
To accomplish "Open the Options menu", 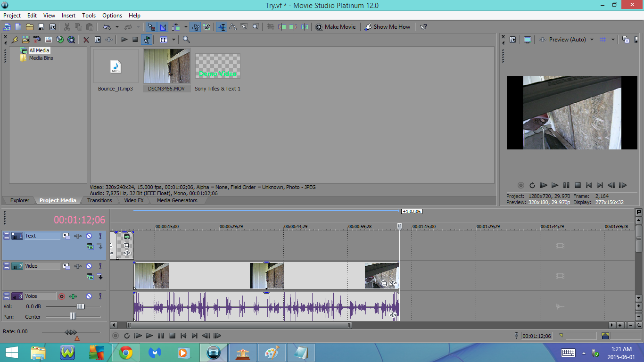I will 112,16.
